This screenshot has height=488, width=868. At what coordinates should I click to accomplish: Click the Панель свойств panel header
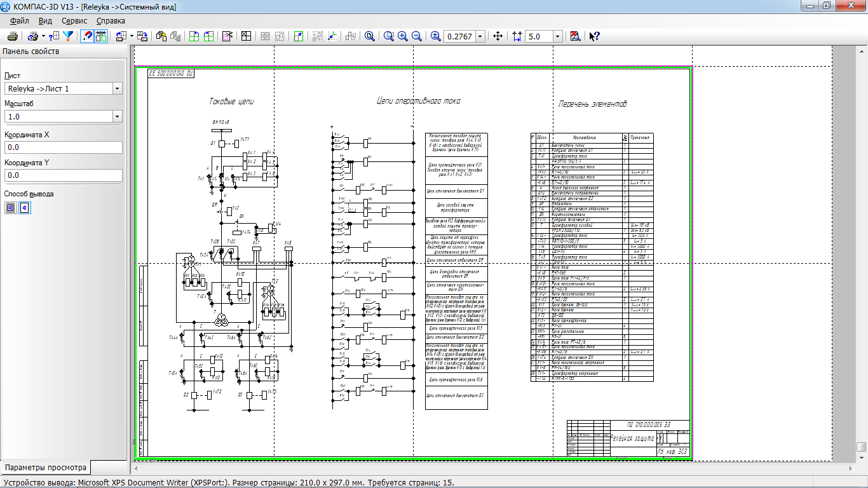point(64,51)
